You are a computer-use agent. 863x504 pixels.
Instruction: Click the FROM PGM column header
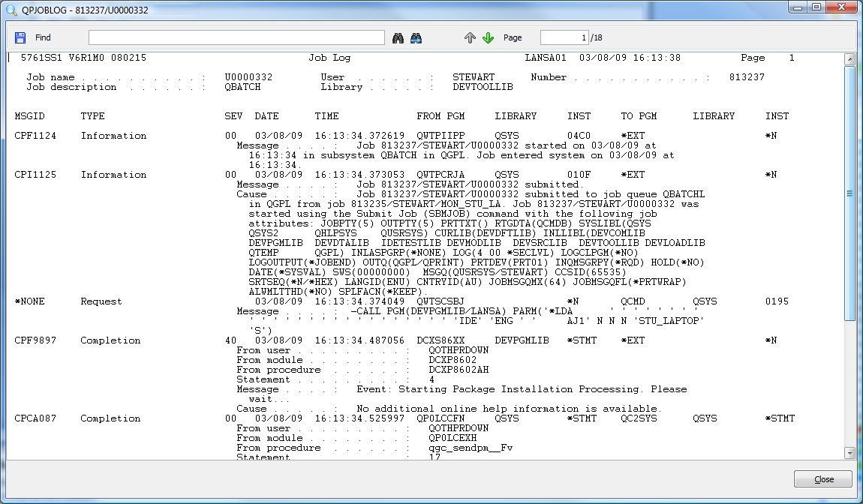(441, 116)
